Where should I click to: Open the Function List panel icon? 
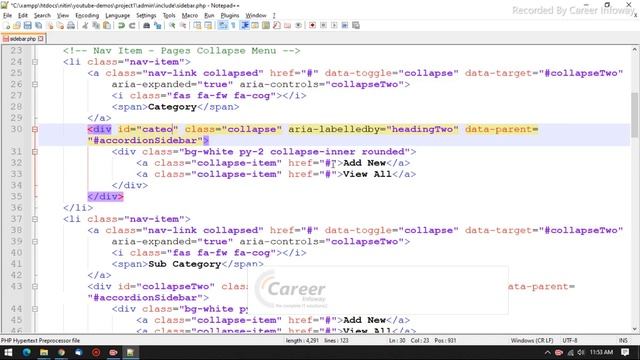(x=277, y=25)
